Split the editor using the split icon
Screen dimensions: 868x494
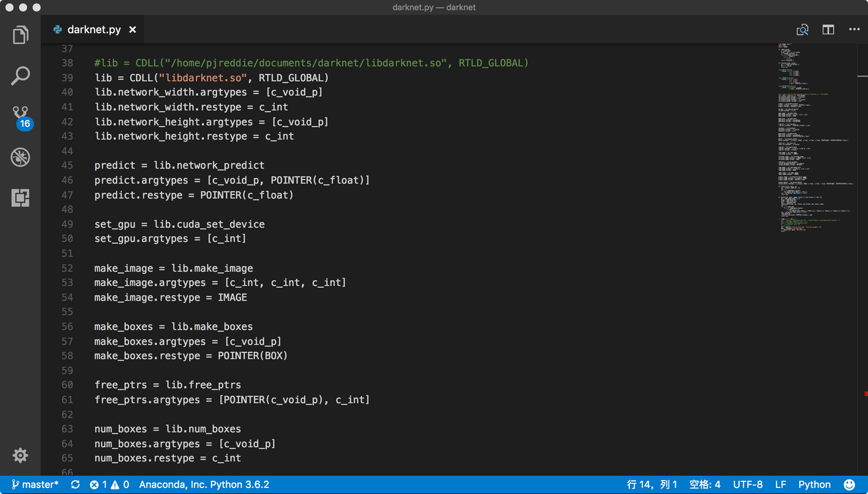coord(828,29)
